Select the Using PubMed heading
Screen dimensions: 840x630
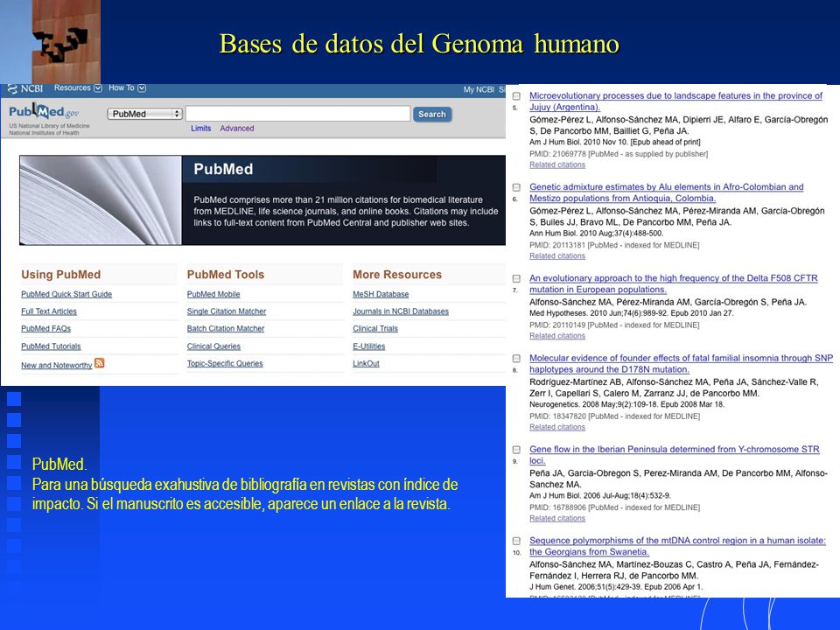click(x=61, y=275)
